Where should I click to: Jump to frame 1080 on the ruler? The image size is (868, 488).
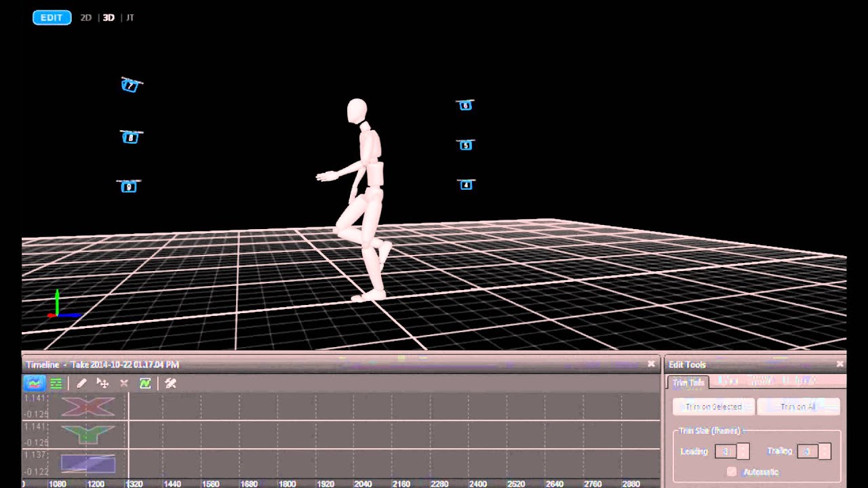click(x=57, y=484)
